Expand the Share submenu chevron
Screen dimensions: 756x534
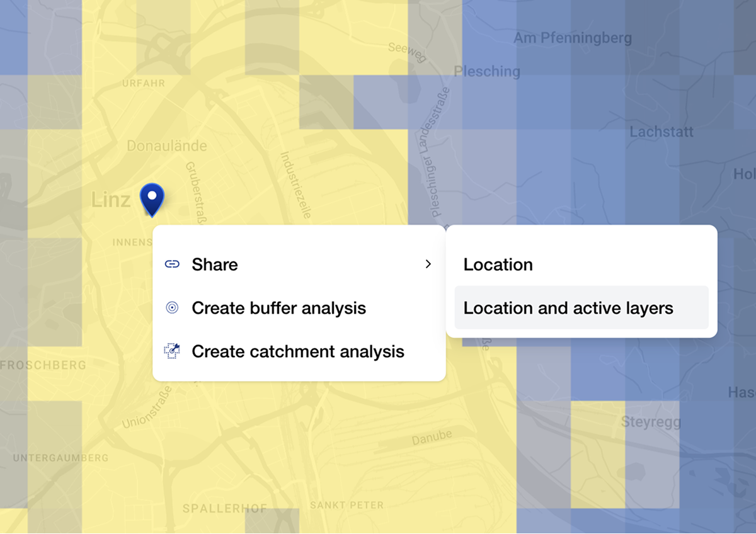click(x=428, y=264)
